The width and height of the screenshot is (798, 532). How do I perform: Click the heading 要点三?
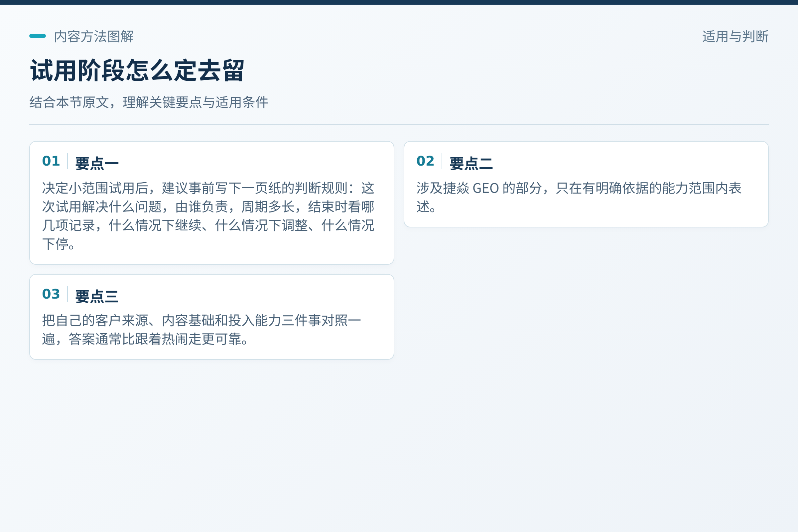(97, 297)
